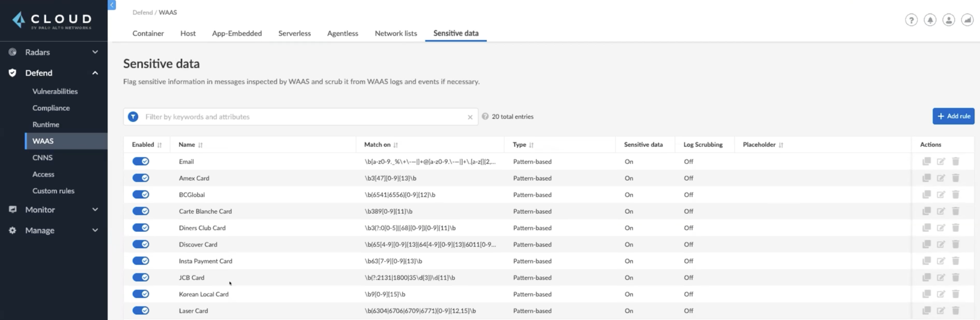Copy the BCGlobal rule
Screen dimensions: 980x320
coord(926,195)
